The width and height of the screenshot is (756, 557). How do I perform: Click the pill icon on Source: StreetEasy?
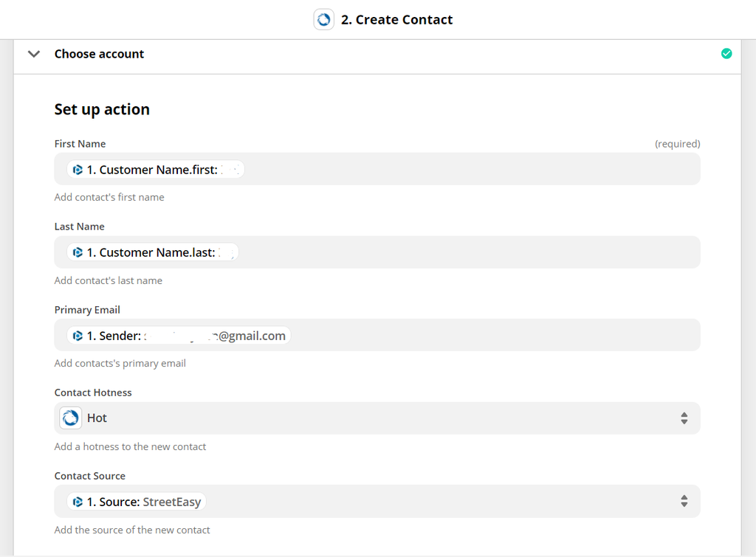pos(78,501)
